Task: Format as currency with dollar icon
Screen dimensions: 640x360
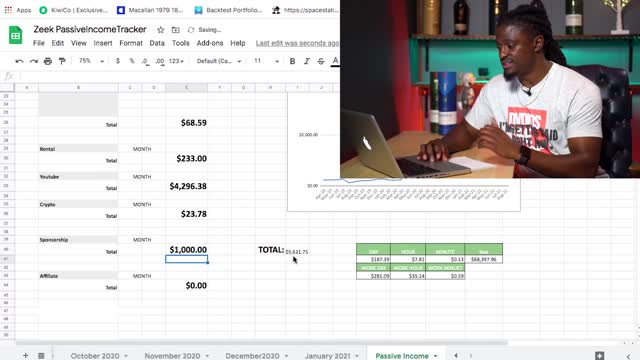Action: (118, 61)
